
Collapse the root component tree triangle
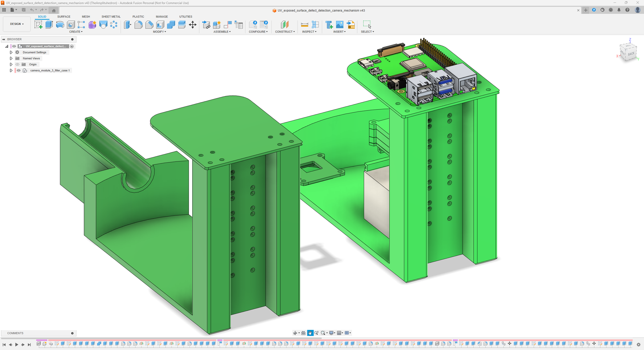click(7, 46)
